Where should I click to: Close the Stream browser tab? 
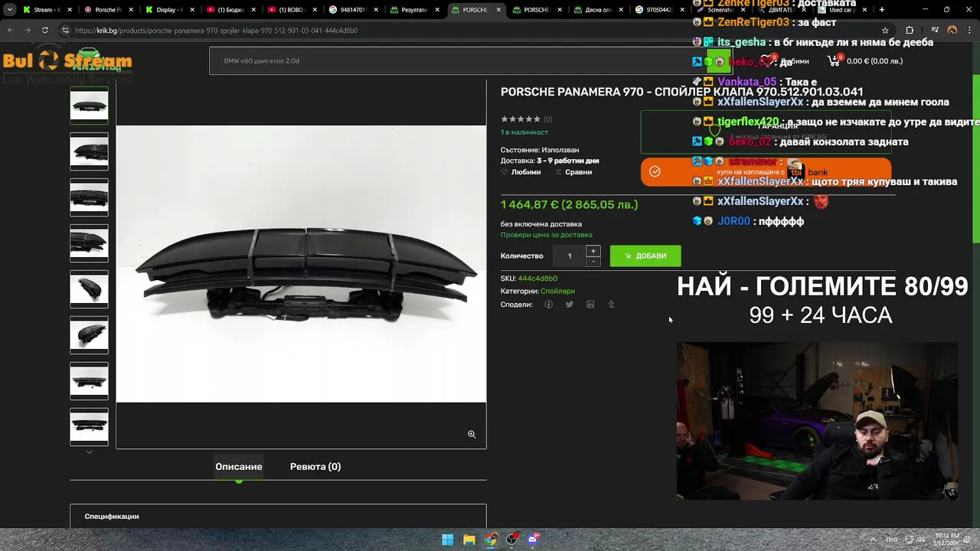pyautogui.click(x=70, y=10)
